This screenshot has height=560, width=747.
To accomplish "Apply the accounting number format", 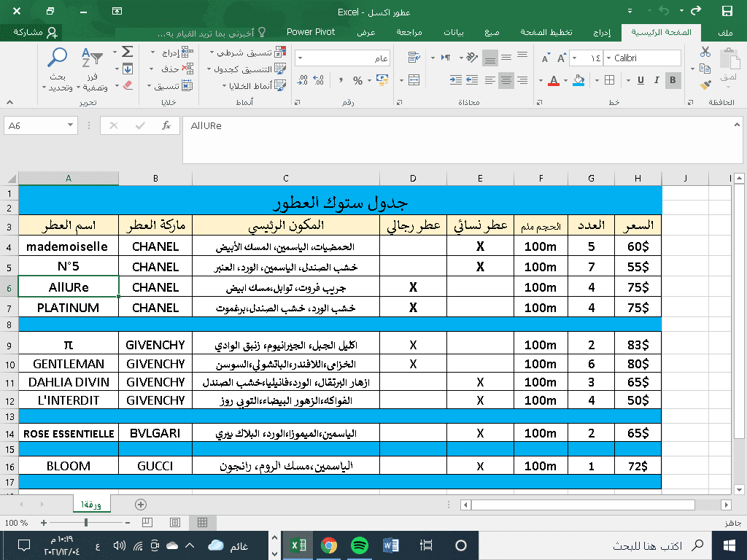I will tap(382, 79).
